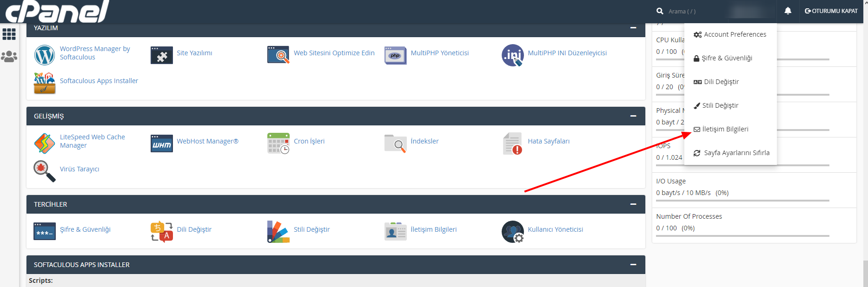Screen dimensions: 868x287
Task: Open the MultiPHP Yöneticisi icon
Action: pos(396,55)
